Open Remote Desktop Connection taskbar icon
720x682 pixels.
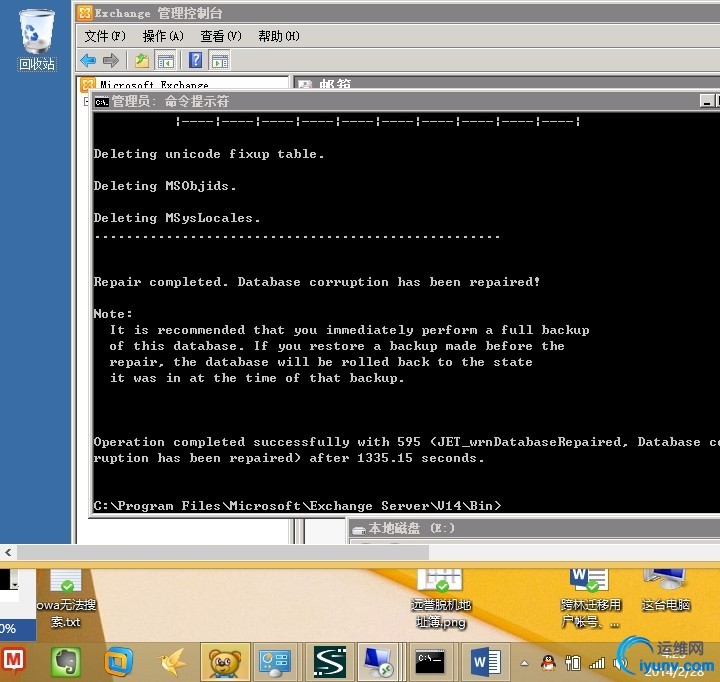click(378, 662)
